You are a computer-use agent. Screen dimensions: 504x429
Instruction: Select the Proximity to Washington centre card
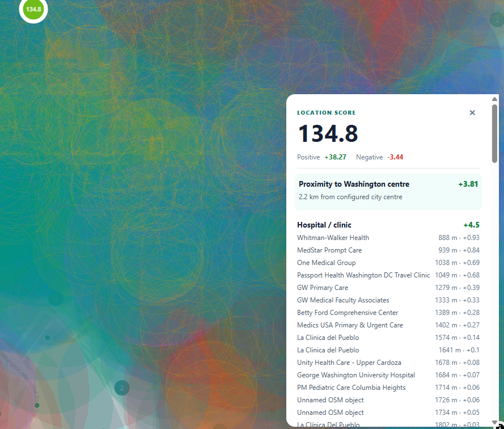click(388, 192)
